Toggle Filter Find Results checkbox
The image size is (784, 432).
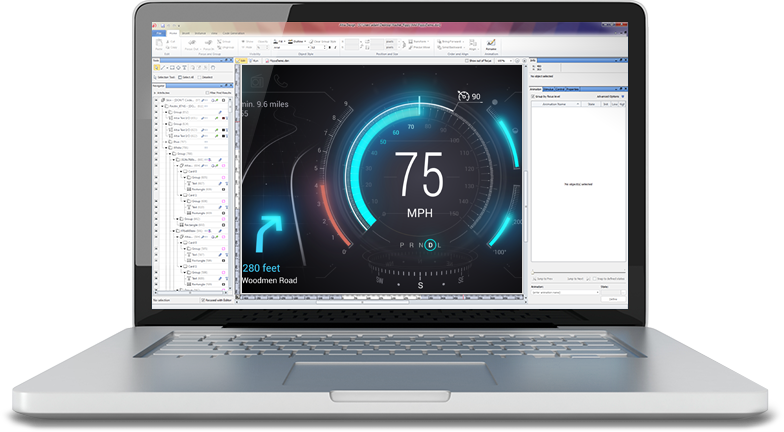[x=208, y=93]
